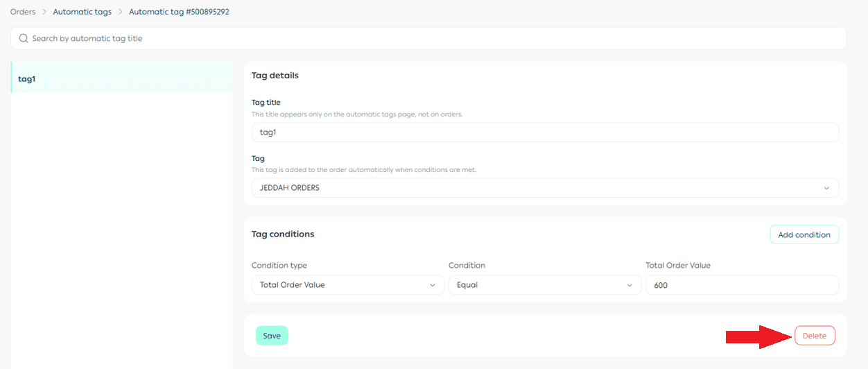Click the chevron in the Equal dropdown
The image size is (868, 369).
630,285
